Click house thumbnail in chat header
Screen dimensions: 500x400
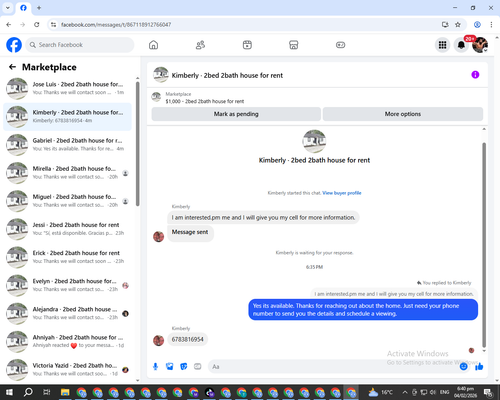pos(161,75)
